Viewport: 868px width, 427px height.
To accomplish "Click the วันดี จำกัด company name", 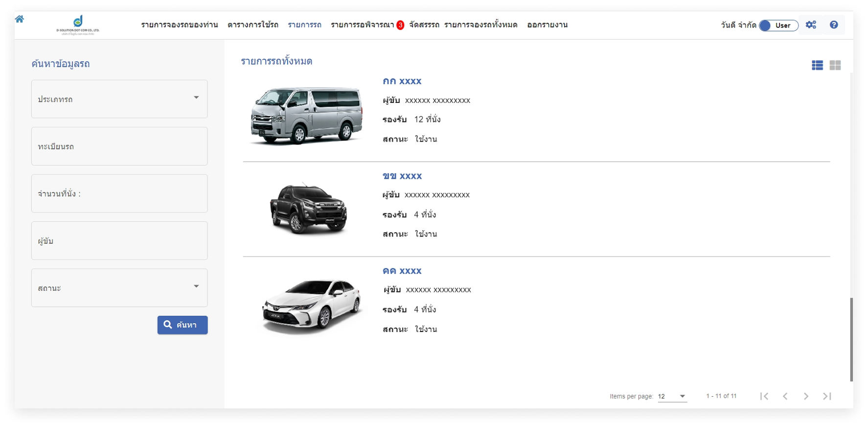I will pos(738,25).
